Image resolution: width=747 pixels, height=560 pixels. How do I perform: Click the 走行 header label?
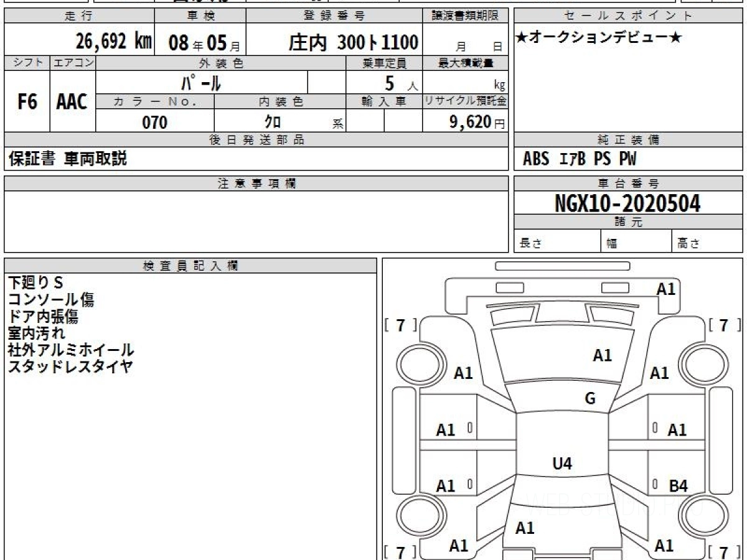pyautogui.click(x=78, y=16)
